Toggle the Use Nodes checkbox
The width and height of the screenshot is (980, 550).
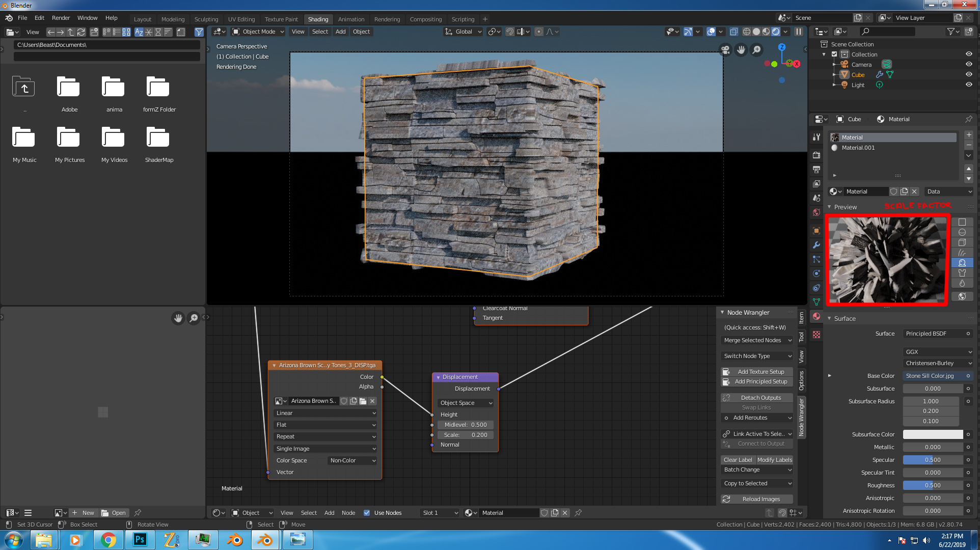[x=367, y=513]
